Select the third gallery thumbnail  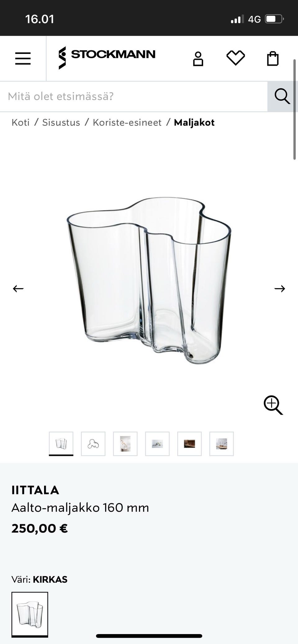[x=125, y=444]
